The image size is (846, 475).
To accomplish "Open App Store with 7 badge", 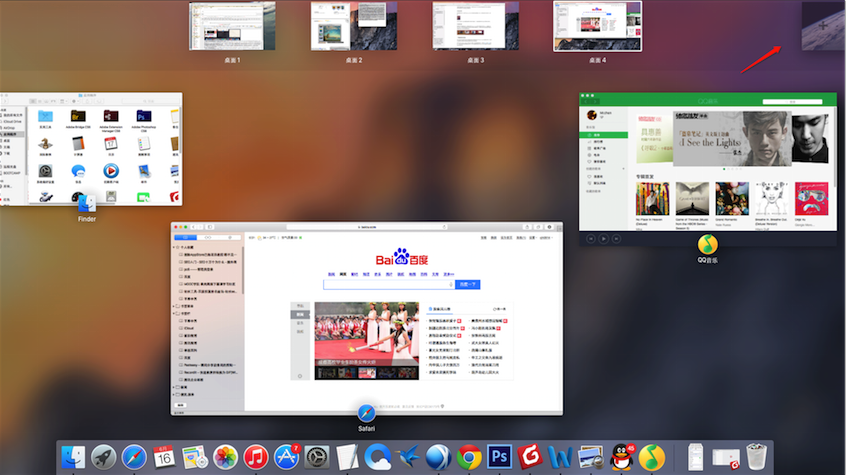I will (x=286, y=457).
